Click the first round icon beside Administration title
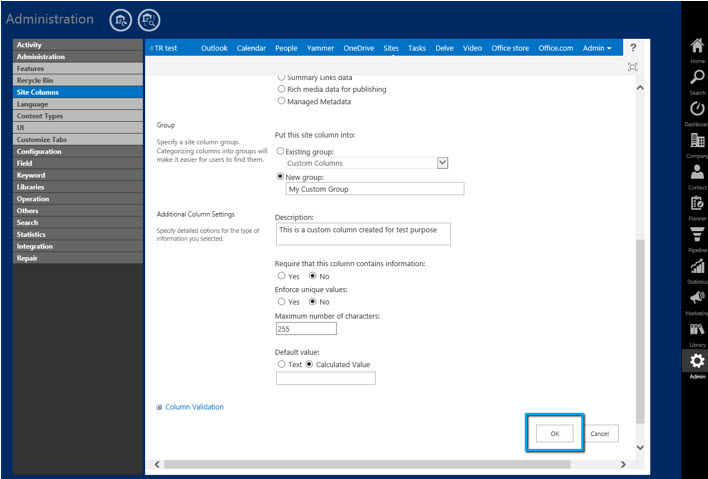Image resolution: width=708 pixels, height=479 pixels. [x=121, y=20]
